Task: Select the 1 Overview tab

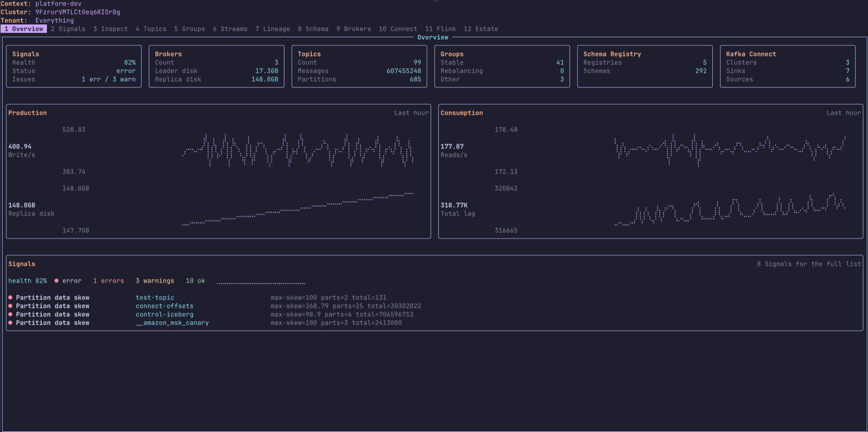Action: click(x=24, y=29)
